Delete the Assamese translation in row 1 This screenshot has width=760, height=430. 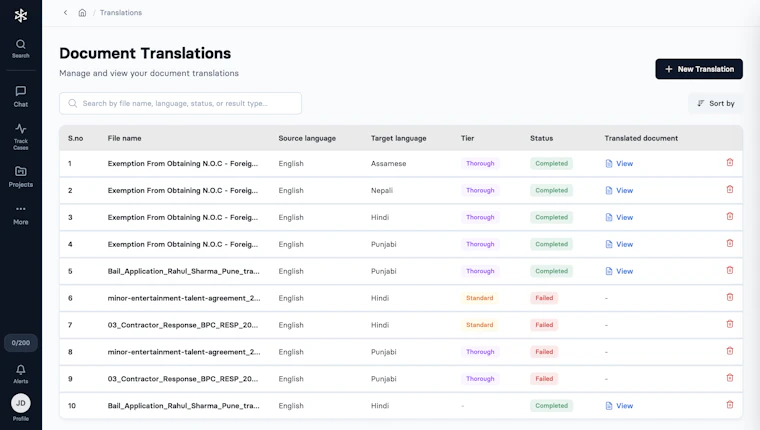point(729,162)
